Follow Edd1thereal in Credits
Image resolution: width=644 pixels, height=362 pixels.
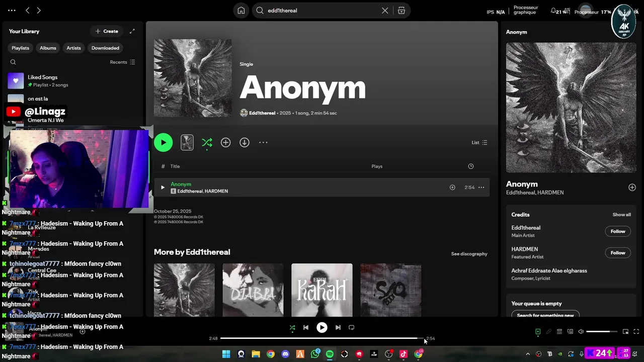(618, 231)
